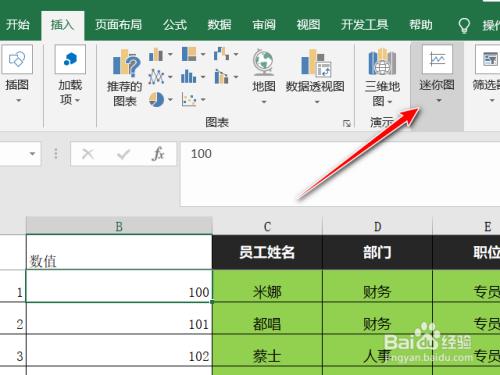Expand the 迷你图 dropdown arrow

click(x=439, y=100)
